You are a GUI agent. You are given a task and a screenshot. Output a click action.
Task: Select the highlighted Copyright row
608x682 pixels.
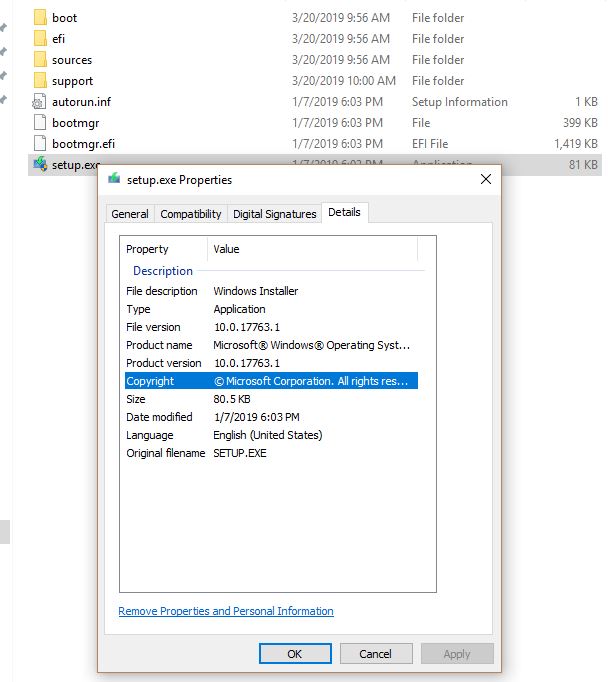click(x=271, y=381)
